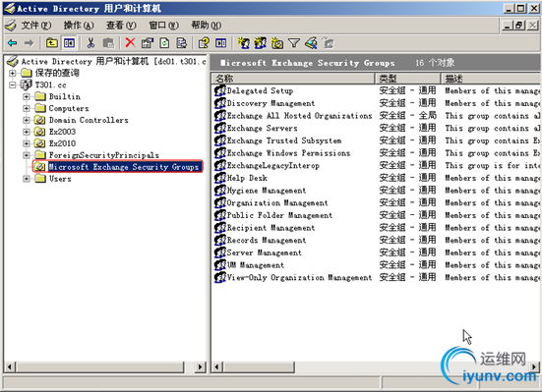The height and width of the screenshot is (392, 542).
Task: Create new organizational unit via toolbar icon
Action: (x=277, y=43)
